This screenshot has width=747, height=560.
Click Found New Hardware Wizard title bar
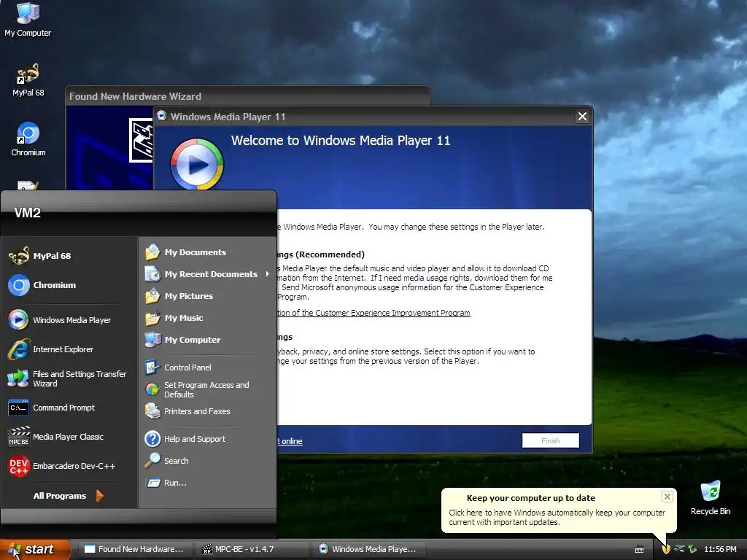pos(248,96)
